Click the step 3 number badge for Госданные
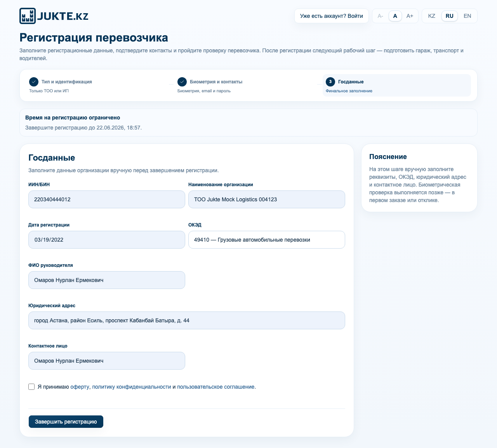Image resolution: width=497 pixels, height=448 pixels. point(330,82)
